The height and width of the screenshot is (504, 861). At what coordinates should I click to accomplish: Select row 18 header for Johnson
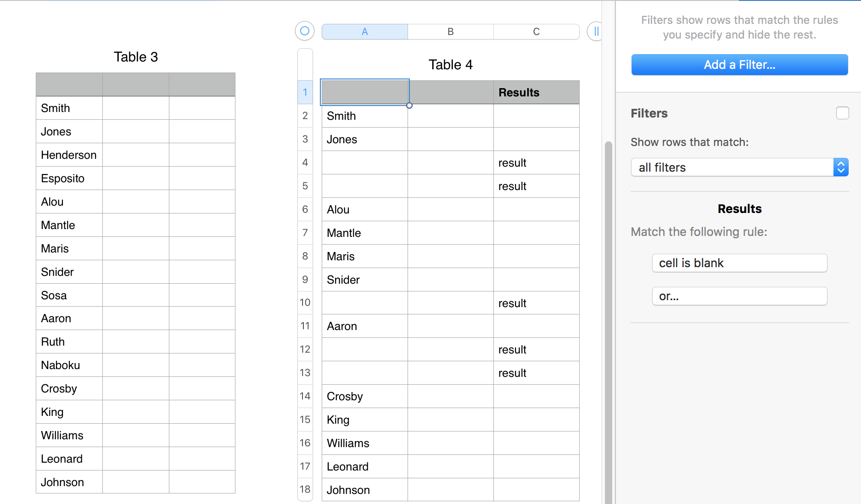[x=305, y=489]
